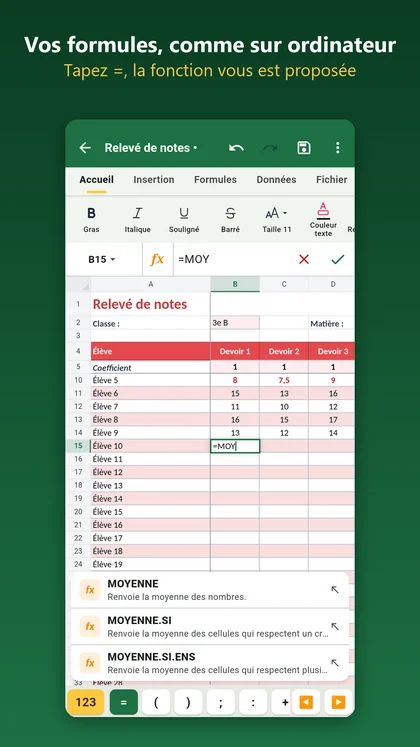Click the fx function icon in formula bar
This screenshot has width=420, height=747.
point(157,259)
